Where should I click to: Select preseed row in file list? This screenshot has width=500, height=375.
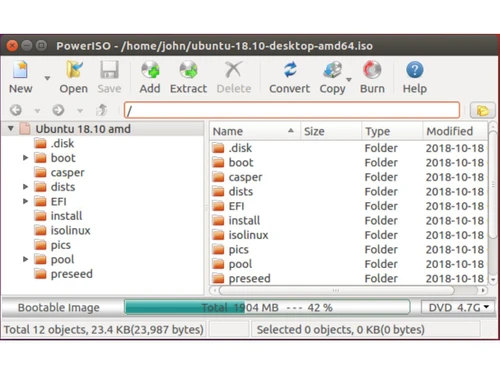click(348, 278)
